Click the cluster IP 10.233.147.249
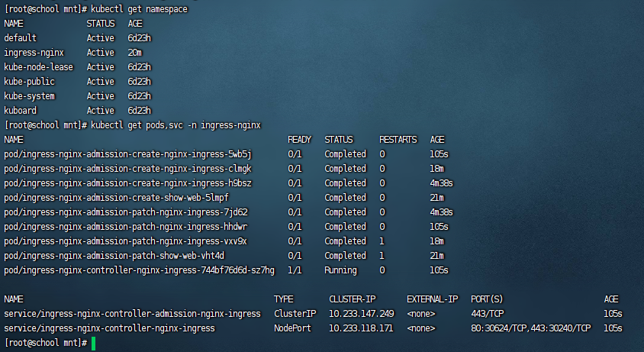Screen dimensions: 644x352 pyautogui.click(x=361, y=314)
